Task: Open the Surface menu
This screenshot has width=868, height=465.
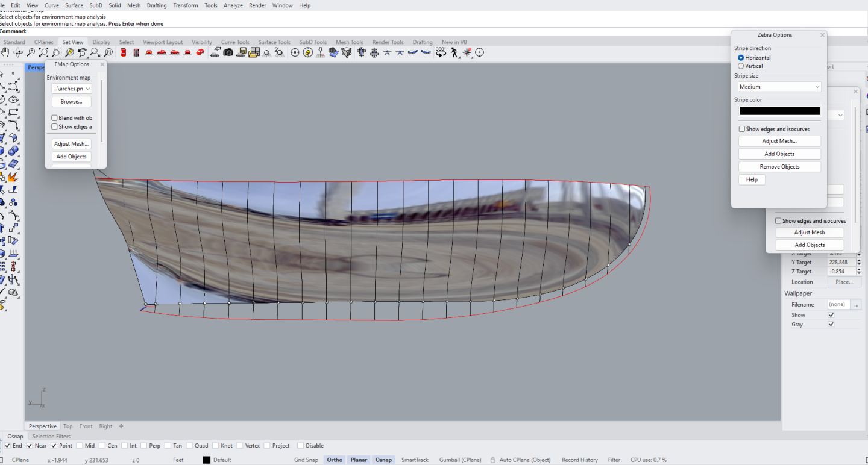Action: [x=74, y=5]
